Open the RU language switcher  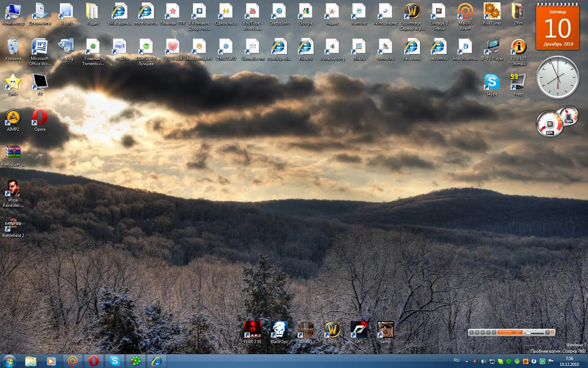click(457, 360)
